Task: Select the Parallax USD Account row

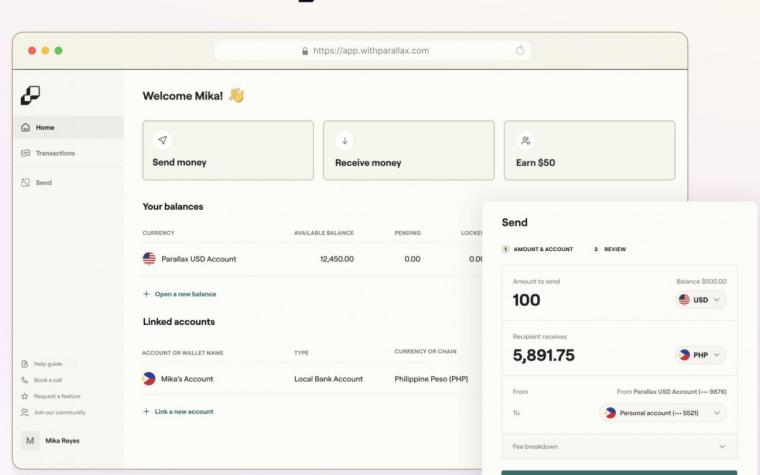Action: (x=312, y=259)
